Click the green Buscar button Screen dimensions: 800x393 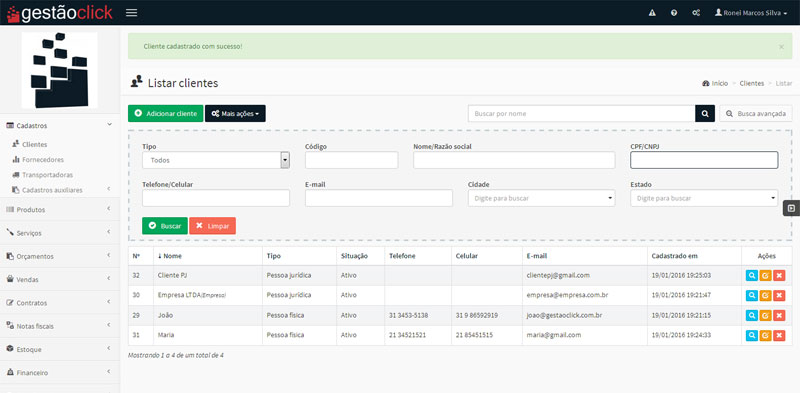(x=165, y=226)
